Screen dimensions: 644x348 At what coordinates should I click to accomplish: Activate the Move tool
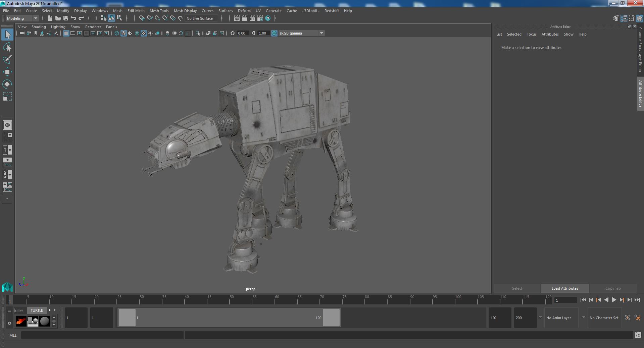point(7,72)
